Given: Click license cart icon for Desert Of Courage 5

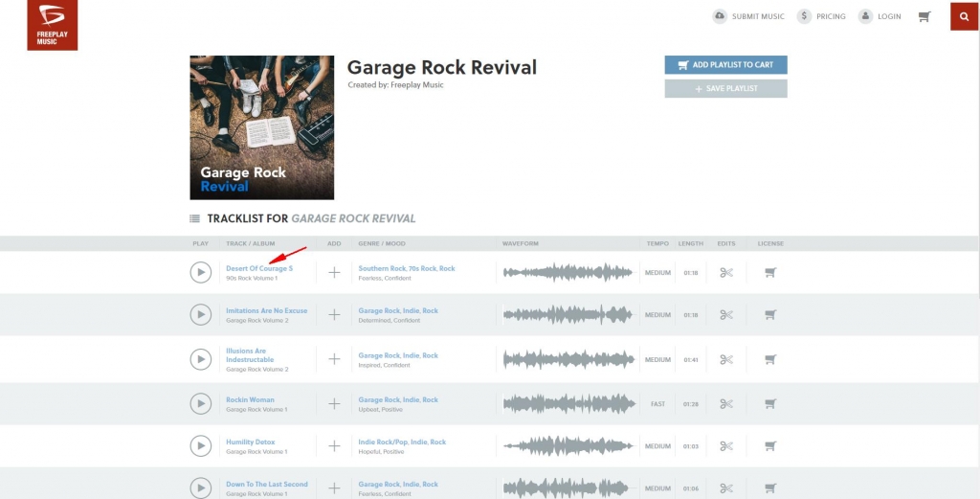Looking at the screenshot, I should tap(770, 273).
